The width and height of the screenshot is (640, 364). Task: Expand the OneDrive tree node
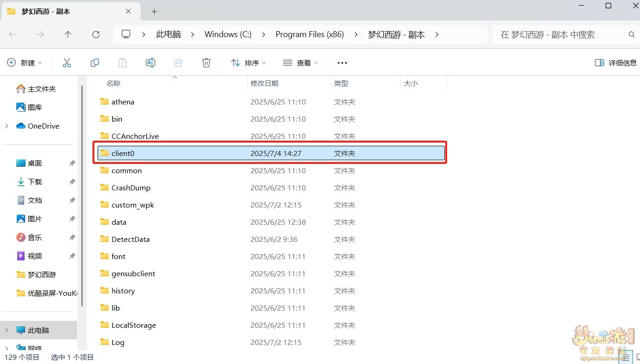click(7, 126)
